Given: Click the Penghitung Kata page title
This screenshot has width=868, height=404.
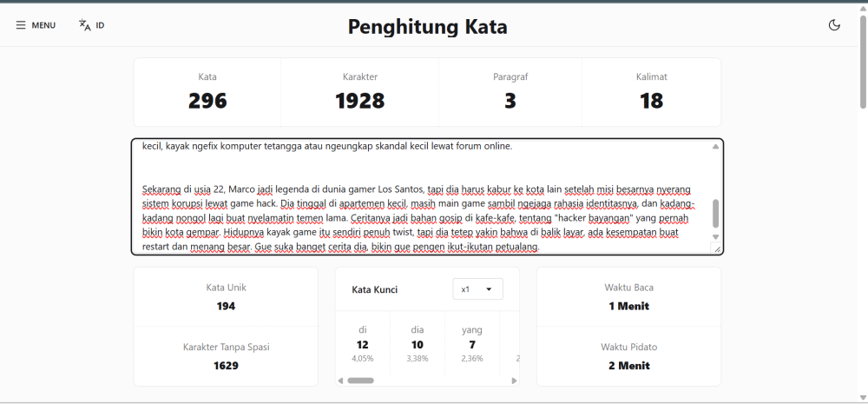Looking at the screenshot, I should coord(427,27).
